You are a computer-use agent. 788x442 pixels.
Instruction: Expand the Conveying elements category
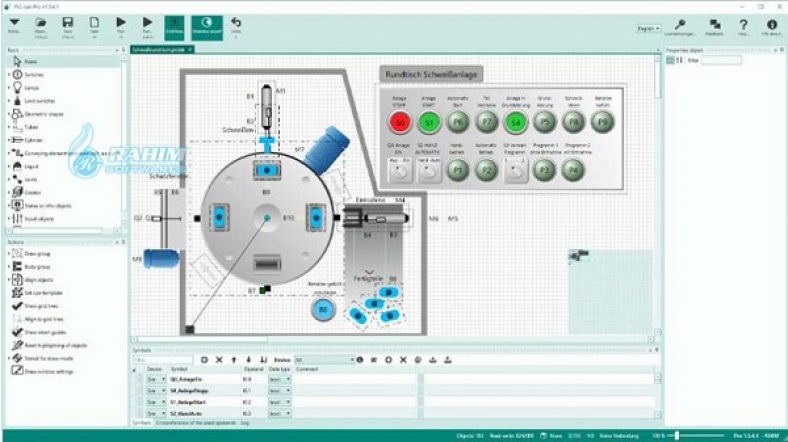coord(9,153)
